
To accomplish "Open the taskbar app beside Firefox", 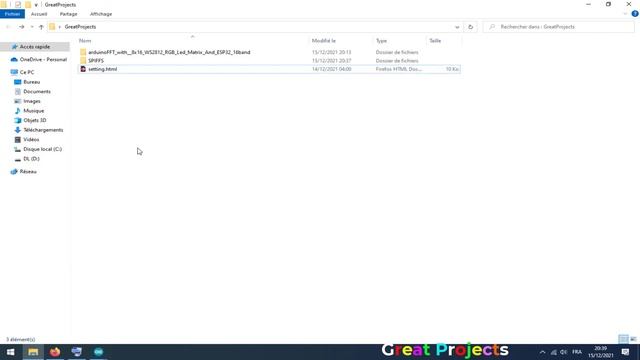I will tap(77, 352).
